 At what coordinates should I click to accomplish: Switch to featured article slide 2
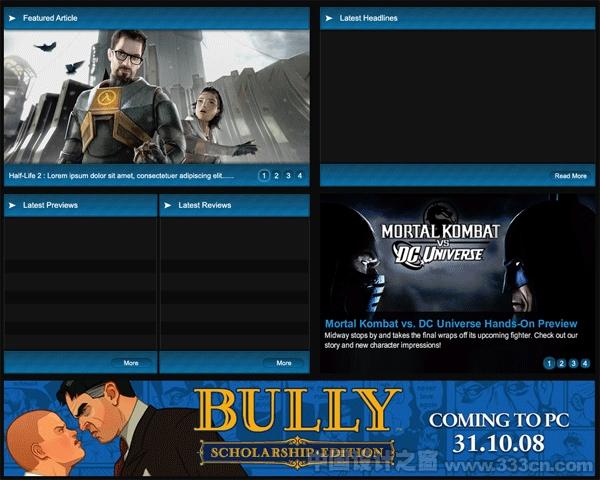pos(276,176)
